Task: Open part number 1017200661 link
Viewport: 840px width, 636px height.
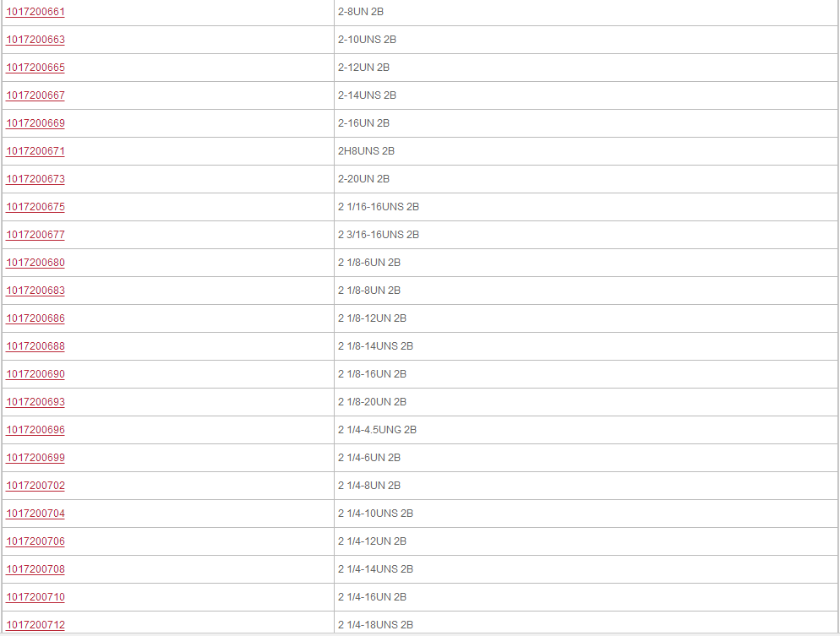Action: click(x=35, y=12)
